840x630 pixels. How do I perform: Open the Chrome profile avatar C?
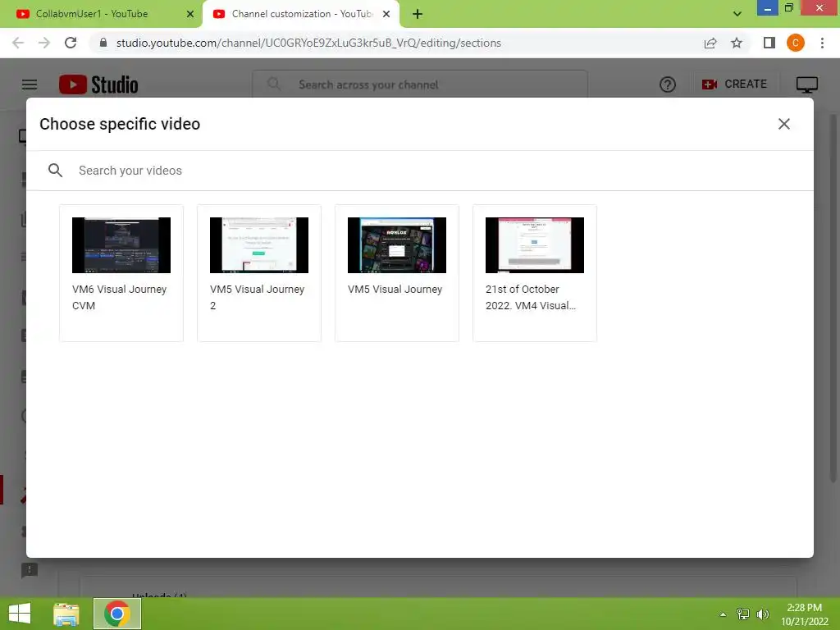pyautogui.click(x=796, y=43)
